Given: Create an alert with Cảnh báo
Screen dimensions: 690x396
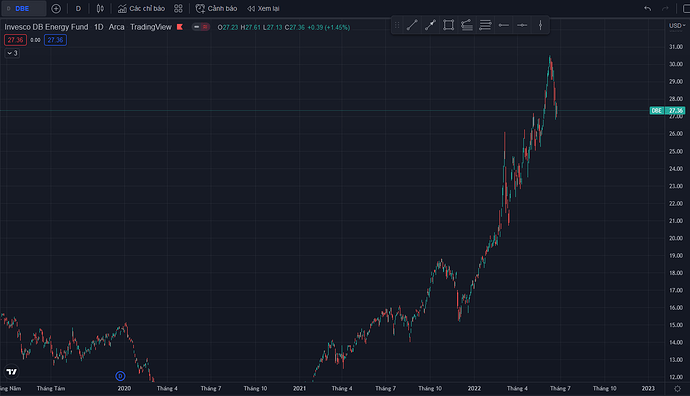Looking at the screenshot, I should 217,8.
